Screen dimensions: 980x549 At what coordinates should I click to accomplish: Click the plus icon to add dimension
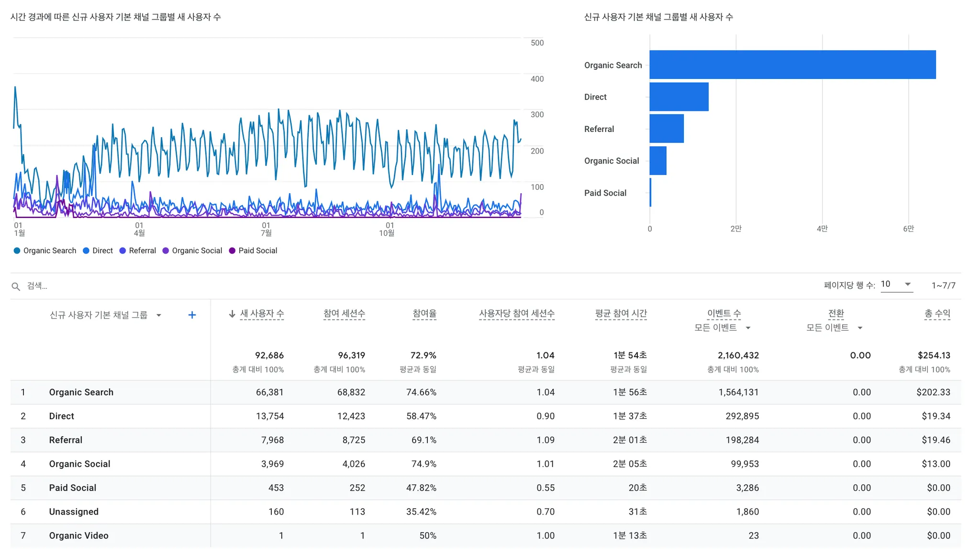(x=192, y=315)
